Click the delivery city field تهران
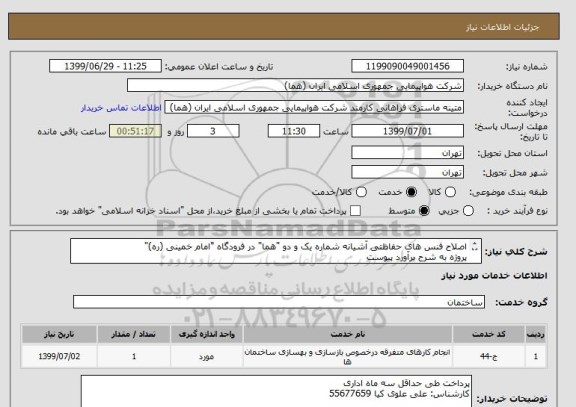The height and width of the screenshot is (407, 576). coord(407,172)
